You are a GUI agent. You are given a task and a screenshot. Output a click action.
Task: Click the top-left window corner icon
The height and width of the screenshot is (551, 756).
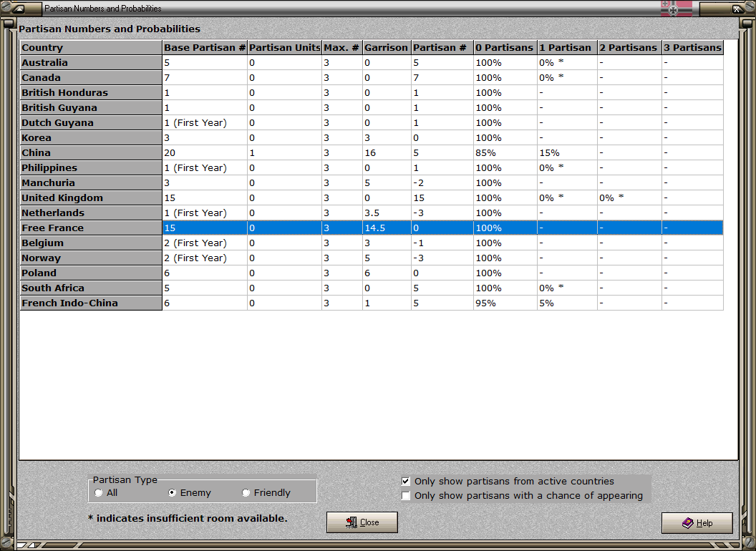point(19,8)
